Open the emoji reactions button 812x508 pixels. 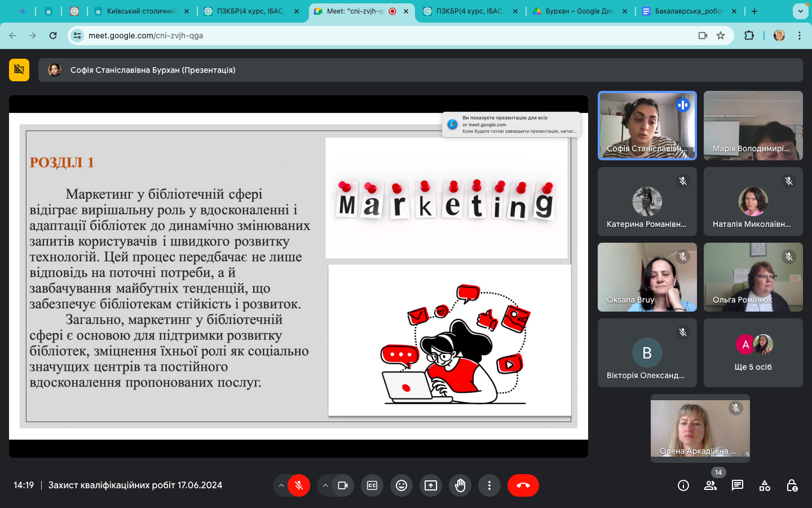401,485
